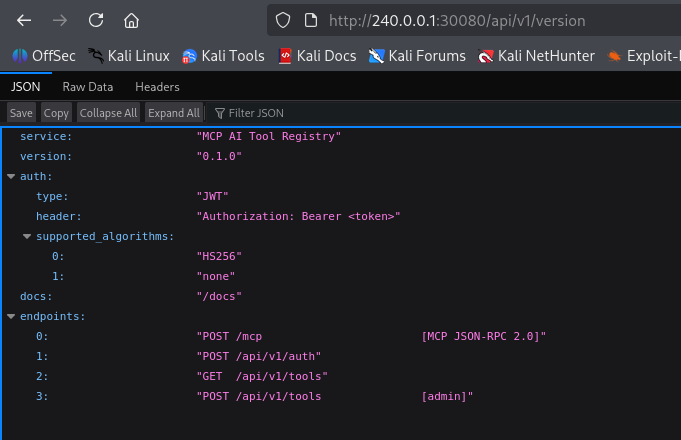Select index 3 under endpoints
The width and height of the screenshot is (681, 440).
42,396
